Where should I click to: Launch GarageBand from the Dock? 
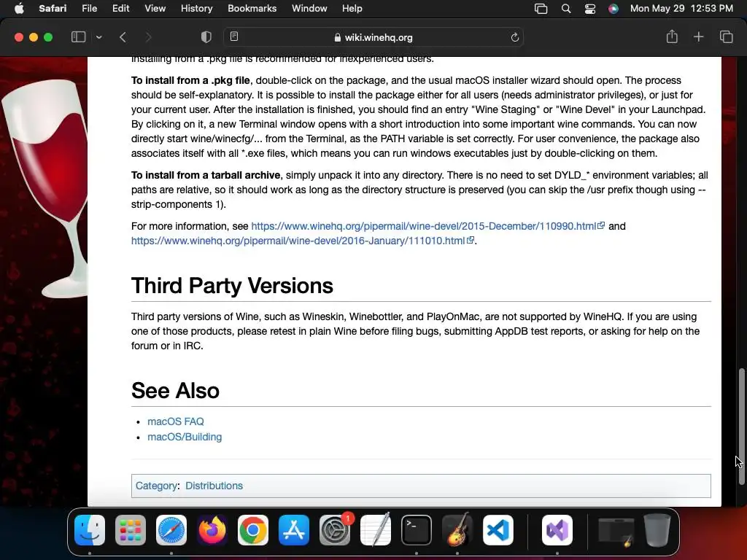click(x=457, y=530)
